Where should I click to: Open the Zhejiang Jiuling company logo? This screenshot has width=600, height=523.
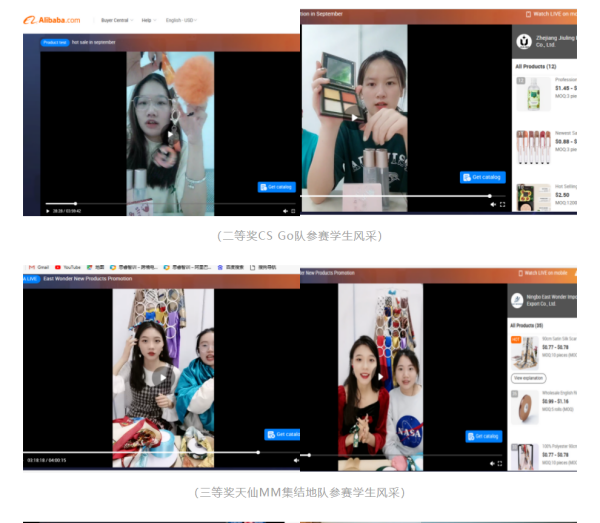click(x=524, y=41)
